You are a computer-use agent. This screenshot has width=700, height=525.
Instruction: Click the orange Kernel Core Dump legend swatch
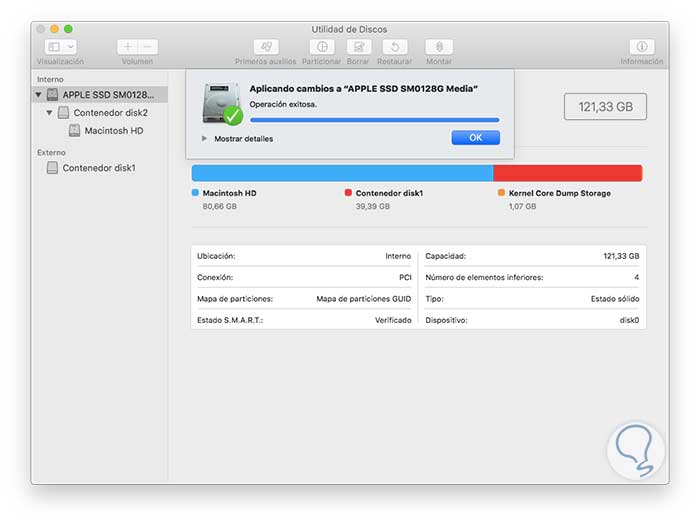pos(501,192)
